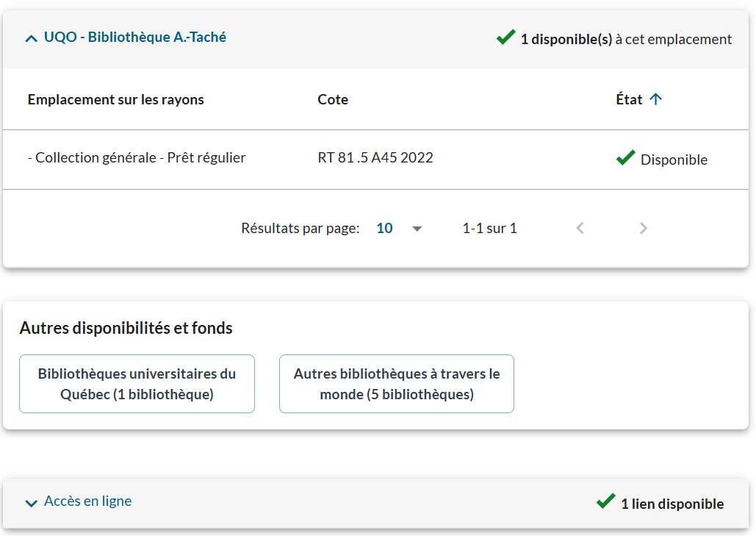The image size is (756, 536).
Task: Select the Cote column header
Action: [333, 99]
